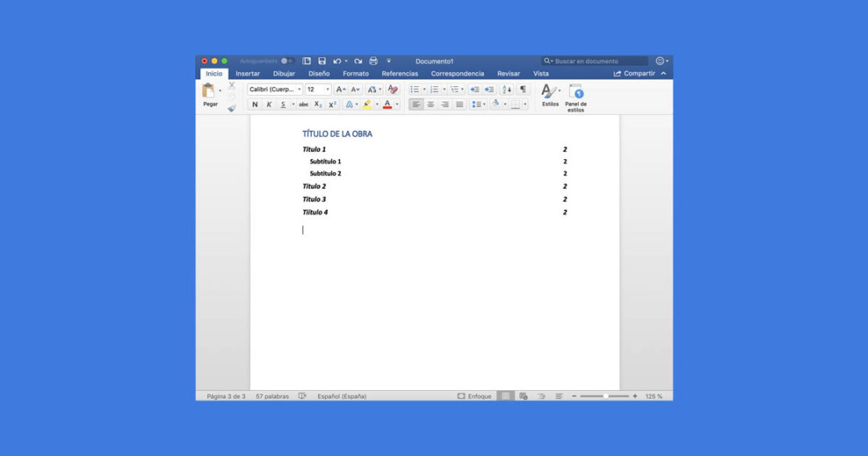Toggle underline with the S button

283,105
